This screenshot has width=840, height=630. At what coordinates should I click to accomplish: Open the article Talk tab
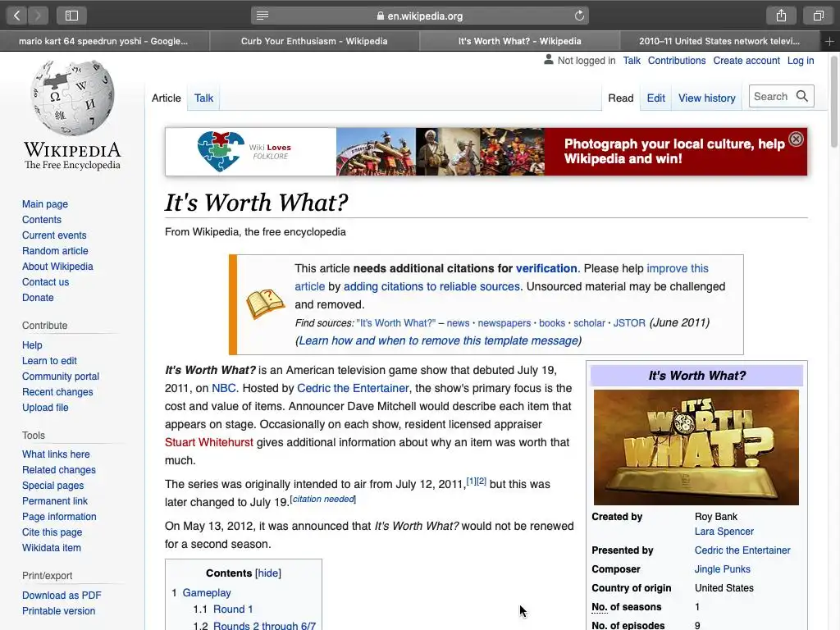pos(203,98)
